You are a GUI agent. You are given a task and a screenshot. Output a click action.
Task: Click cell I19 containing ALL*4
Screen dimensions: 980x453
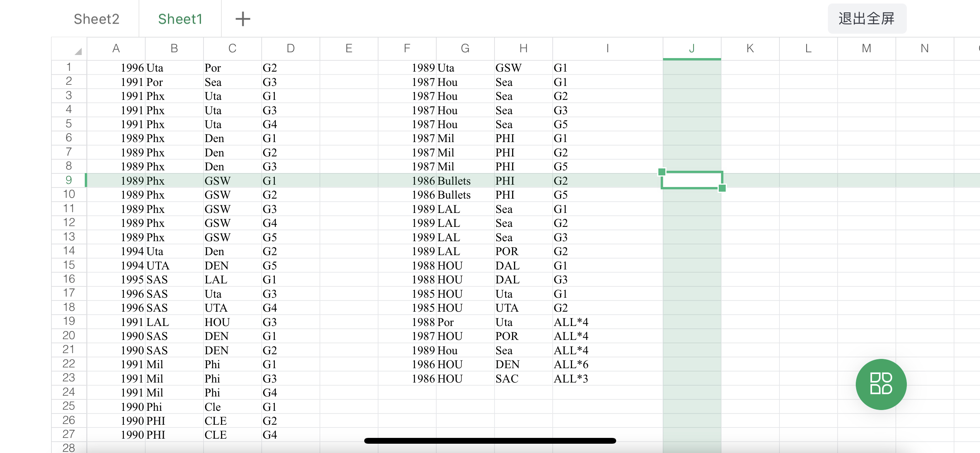click(x=608, y=322)
